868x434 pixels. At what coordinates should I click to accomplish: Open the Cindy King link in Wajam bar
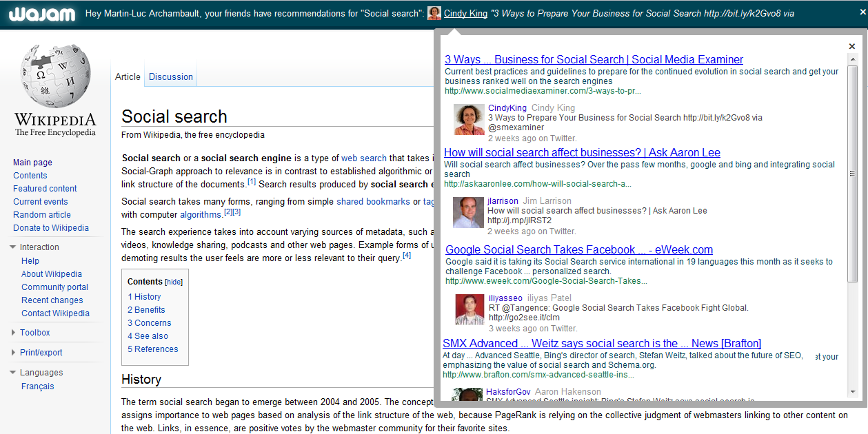(x=465, y=13)
